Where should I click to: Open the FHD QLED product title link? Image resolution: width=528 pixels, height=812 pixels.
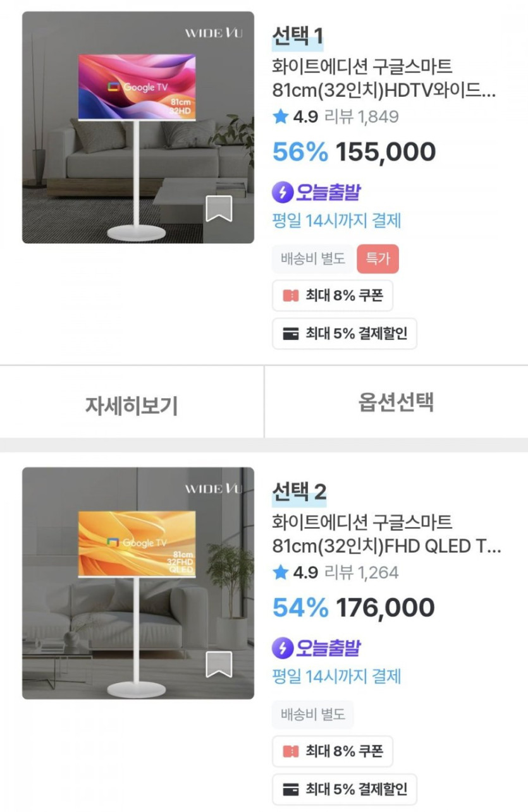point(386,534)
